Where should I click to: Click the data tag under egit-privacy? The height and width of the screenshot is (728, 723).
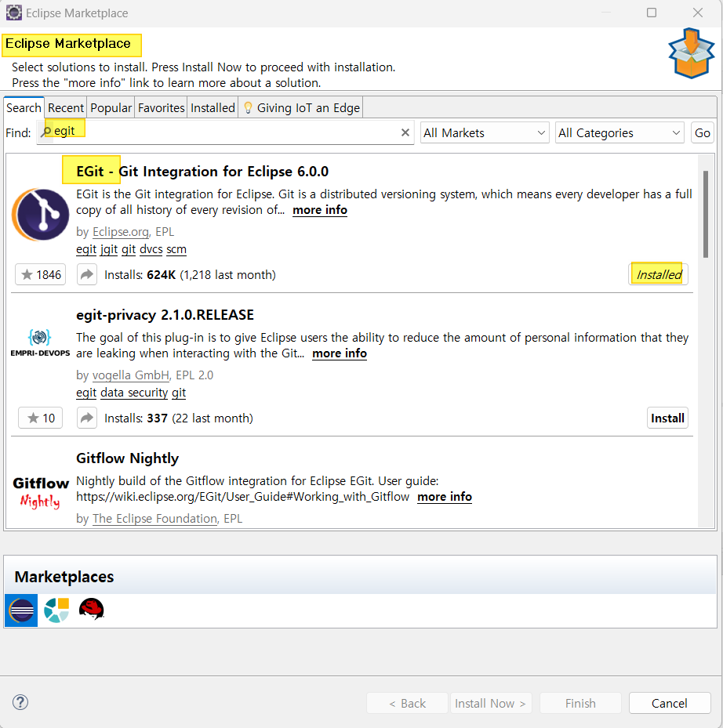coord(112,393)
